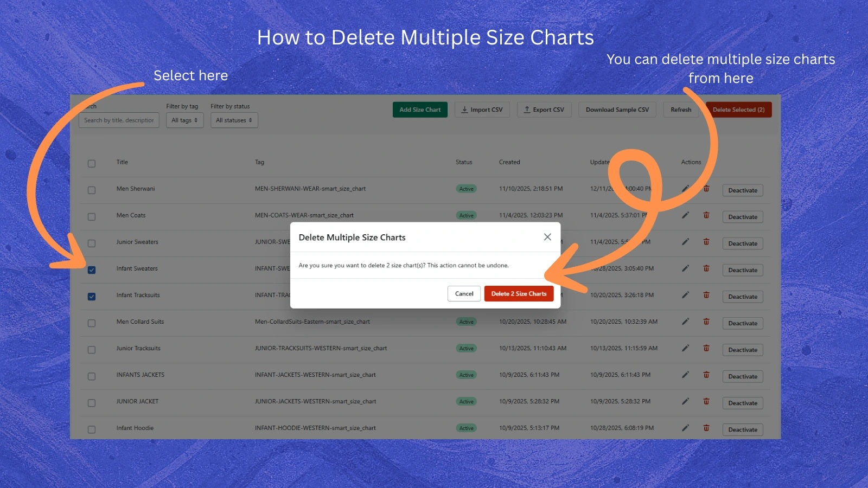
Task: Cancel the deletion dialog
Action: 464,293
